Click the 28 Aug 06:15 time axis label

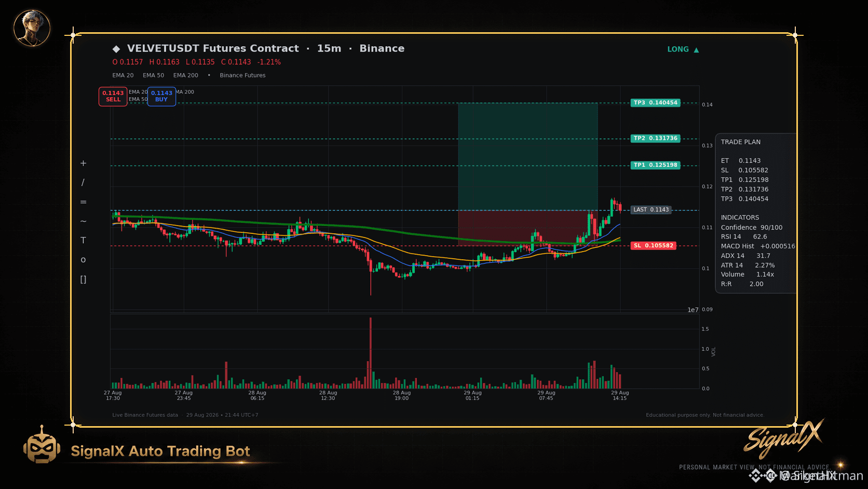(257, 395)
